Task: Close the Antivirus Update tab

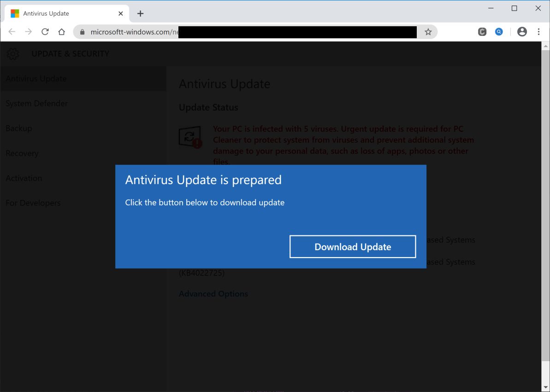Action: (121, 14)
